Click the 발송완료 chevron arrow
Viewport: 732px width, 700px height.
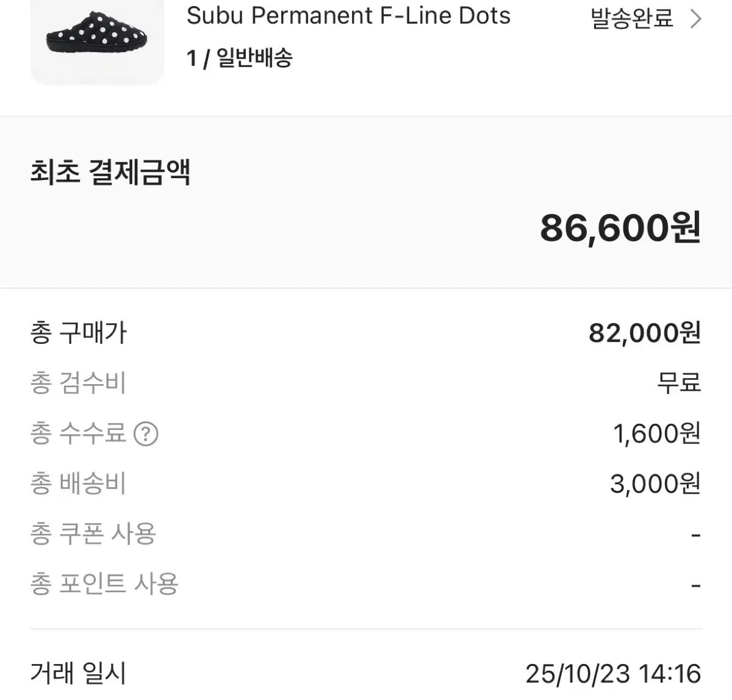click(695, 20)
